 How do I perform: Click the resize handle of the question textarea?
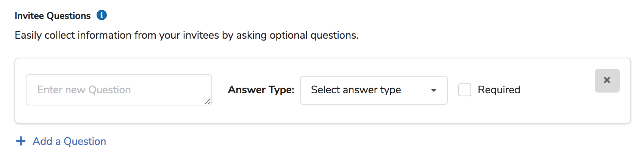(x=208, y=101)
